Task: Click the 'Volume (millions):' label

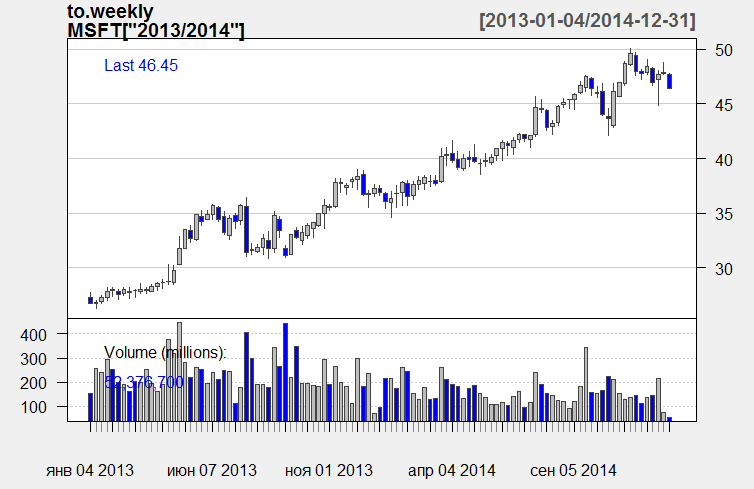Action: coord(165,352)
